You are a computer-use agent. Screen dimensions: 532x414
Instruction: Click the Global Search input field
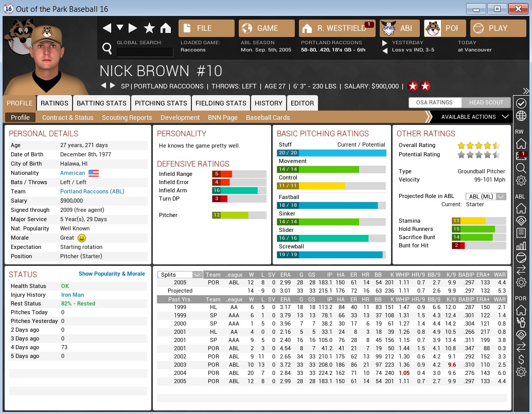point(145,52)
